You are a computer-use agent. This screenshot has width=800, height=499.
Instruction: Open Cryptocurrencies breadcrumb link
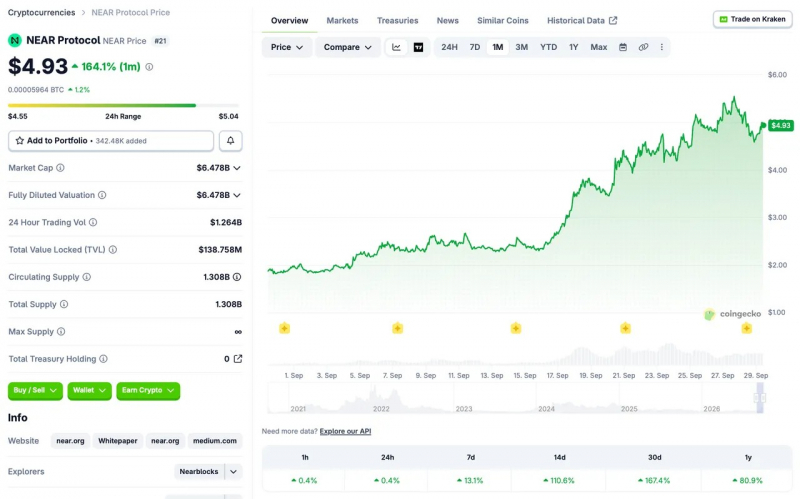41,12
